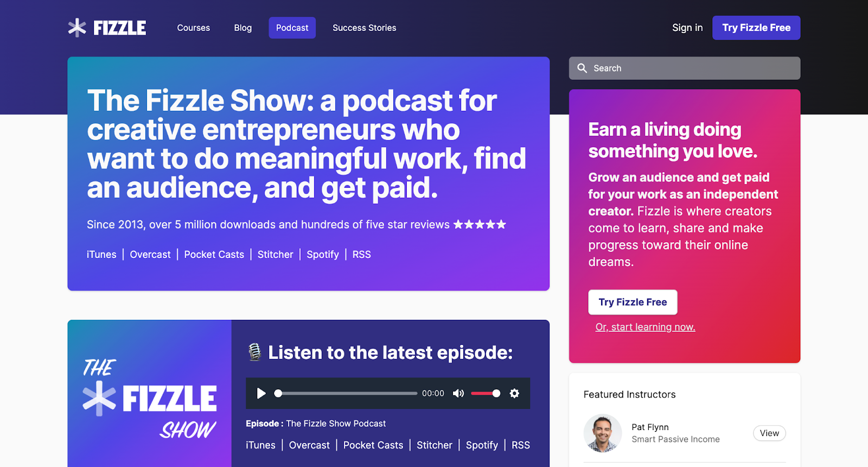View Pat Flynn instructor profile
This screenshot has height=467, width=868.
tap(769, 433)
